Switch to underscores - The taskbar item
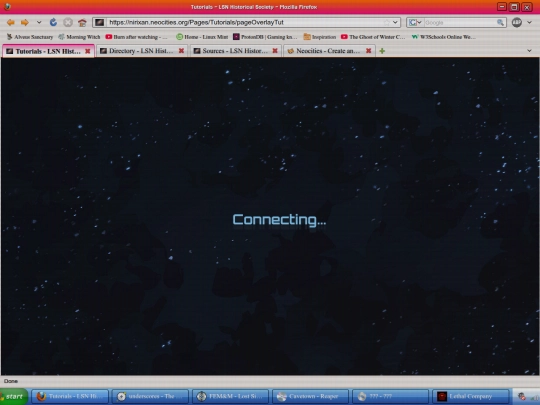Image resolution: width=540 pixels, height=405 pixels. tap(150, 396)
